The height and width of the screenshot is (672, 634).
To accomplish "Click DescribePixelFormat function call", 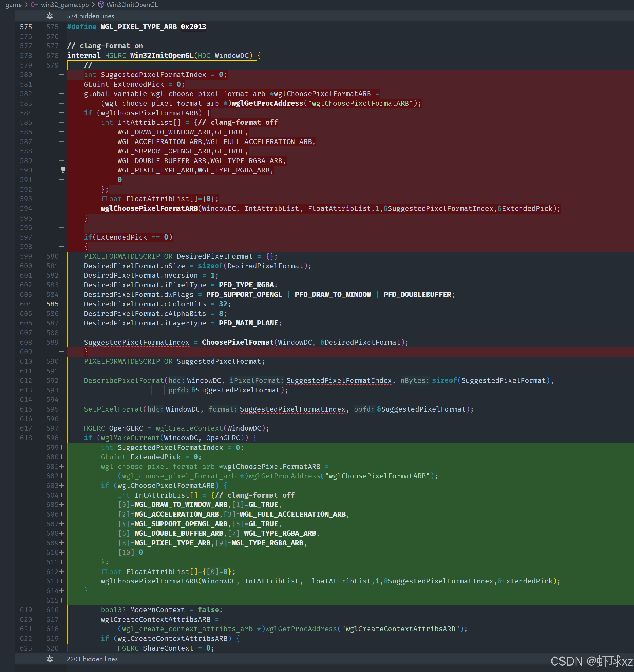I will [x=124, y=380].
